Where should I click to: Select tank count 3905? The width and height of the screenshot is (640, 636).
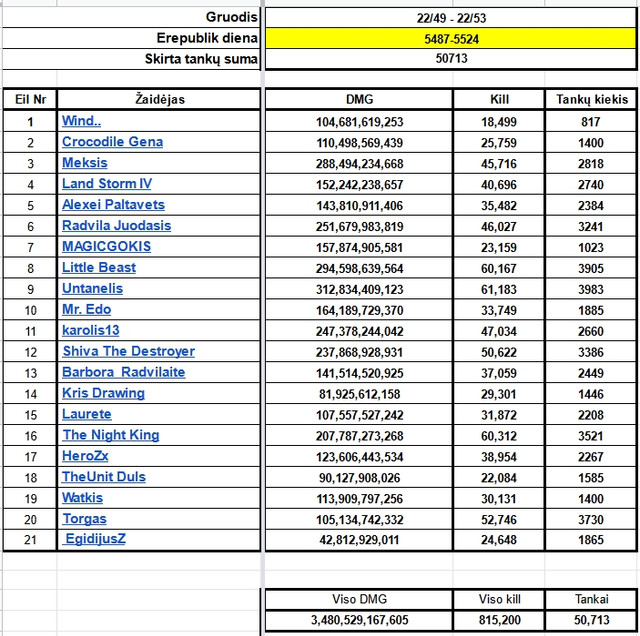pyautogui.click(x=591, y=269)
